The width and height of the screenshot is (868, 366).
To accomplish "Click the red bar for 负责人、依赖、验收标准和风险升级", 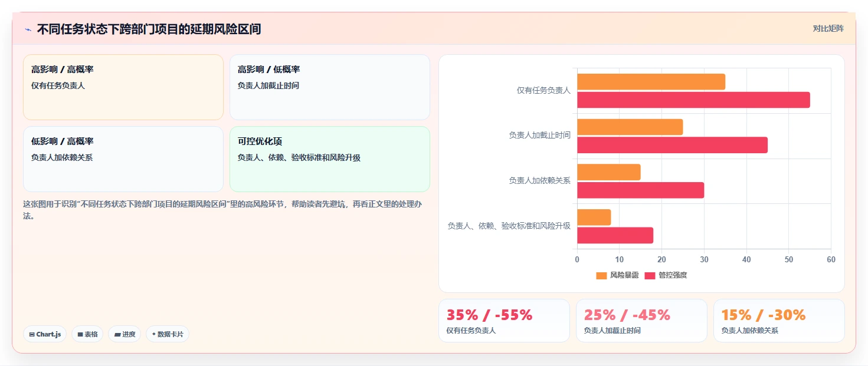I will click(615, 235).
